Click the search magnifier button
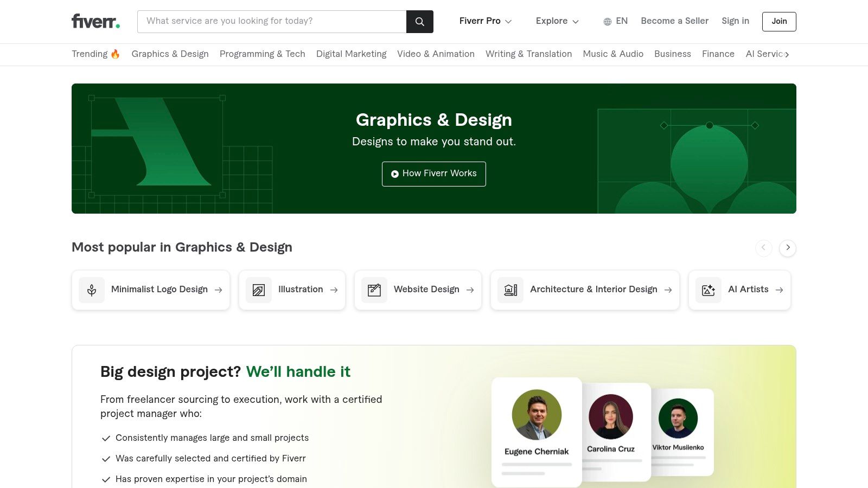The width and height of the screenshot is (868, 488). [420, 22]
